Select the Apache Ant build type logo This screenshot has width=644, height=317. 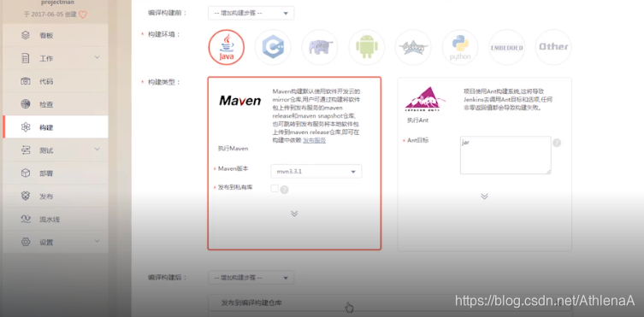[x=425, y=99]
